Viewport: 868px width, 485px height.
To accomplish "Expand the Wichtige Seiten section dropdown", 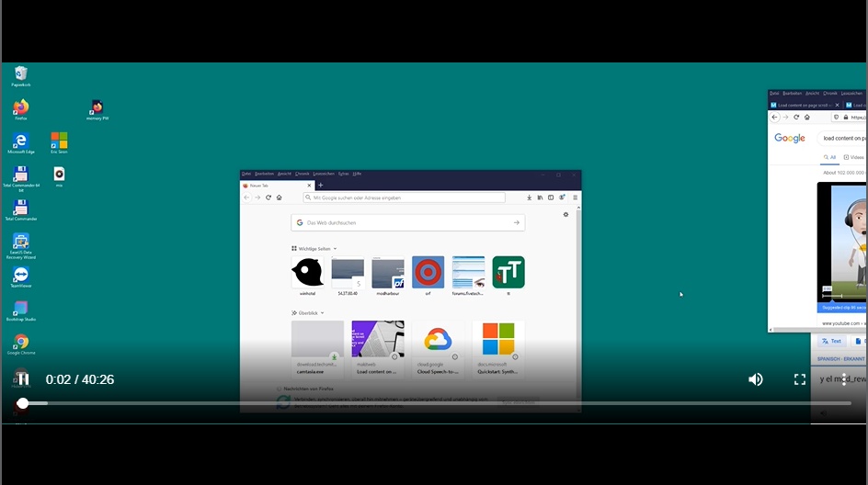I will 335,249.
